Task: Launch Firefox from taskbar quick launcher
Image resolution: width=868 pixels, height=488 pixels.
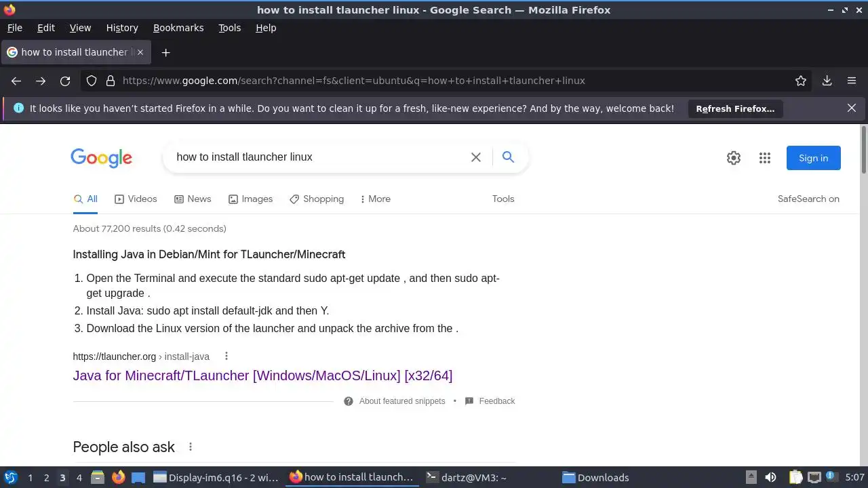Action: point(119,478)
